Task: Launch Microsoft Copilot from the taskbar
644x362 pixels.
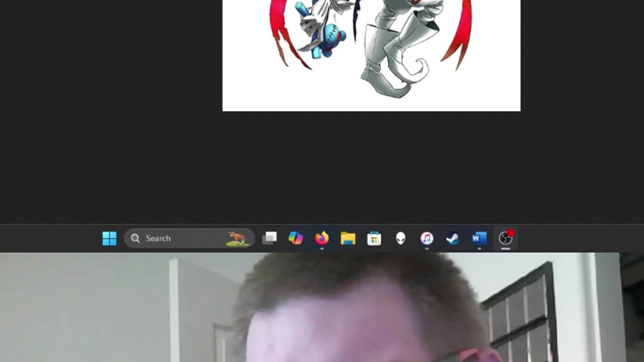Action: (296, 238)
